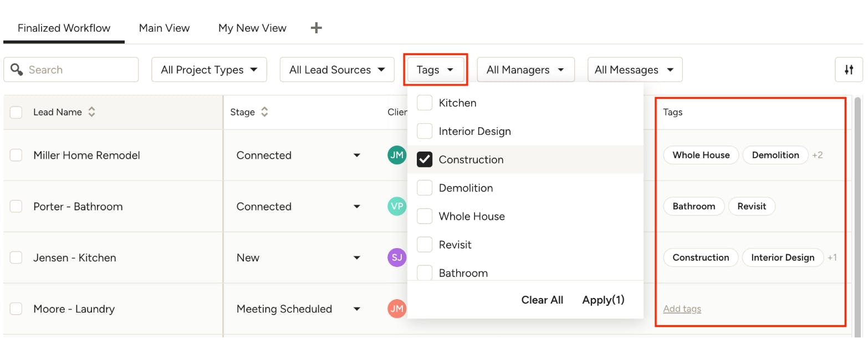Open the All Lead Sources dropdown

(337, 70)
